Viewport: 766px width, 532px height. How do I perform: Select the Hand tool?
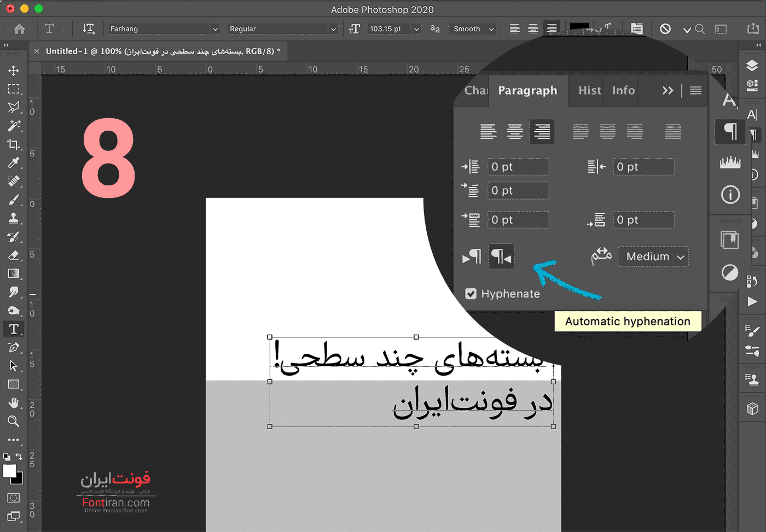14,403
